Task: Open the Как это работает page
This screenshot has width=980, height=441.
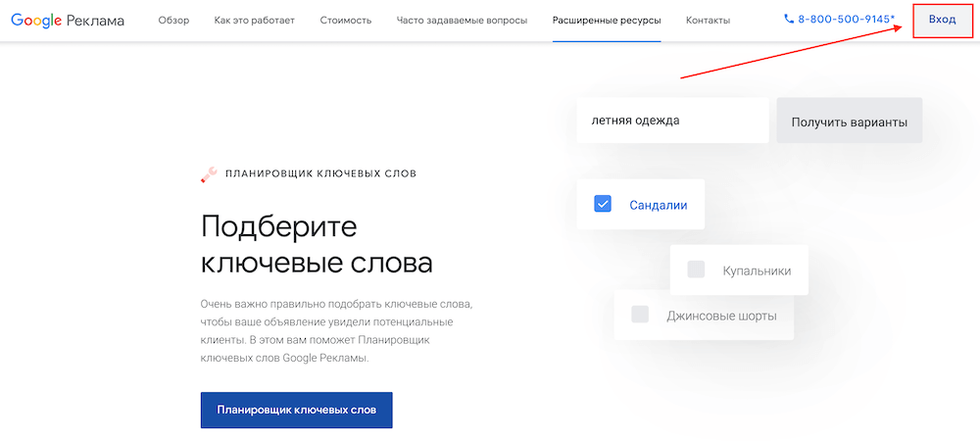Action: 255,21
